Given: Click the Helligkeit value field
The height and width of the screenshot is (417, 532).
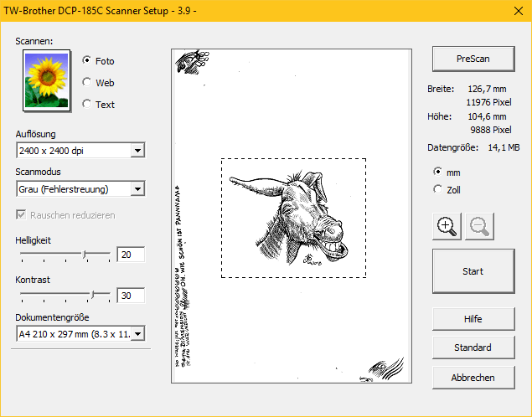Looking at the screenshot, I should coord(131,255).
